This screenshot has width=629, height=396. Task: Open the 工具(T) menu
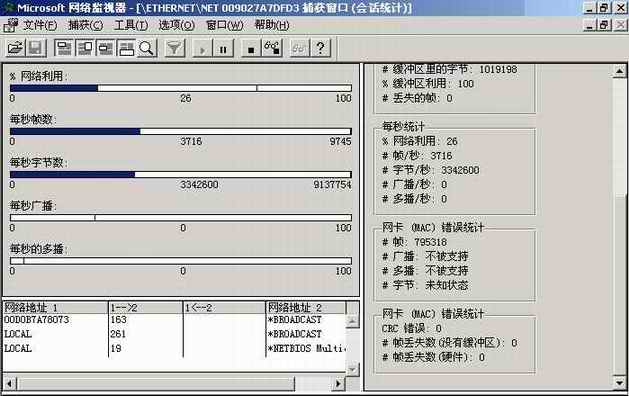point(131,25)
